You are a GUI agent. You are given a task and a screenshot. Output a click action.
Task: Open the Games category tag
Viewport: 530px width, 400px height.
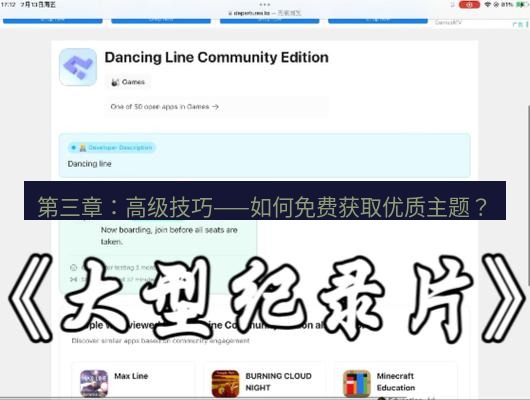click(128, 82)
